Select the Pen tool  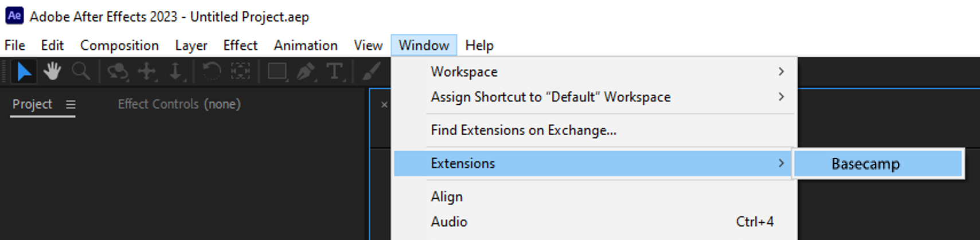[x=305, y=72]
